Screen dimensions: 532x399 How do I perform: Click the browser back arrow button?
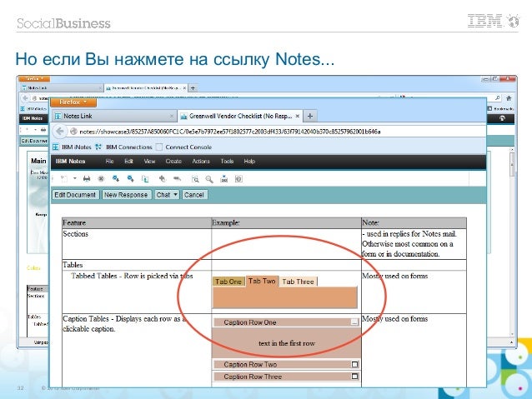61,131
